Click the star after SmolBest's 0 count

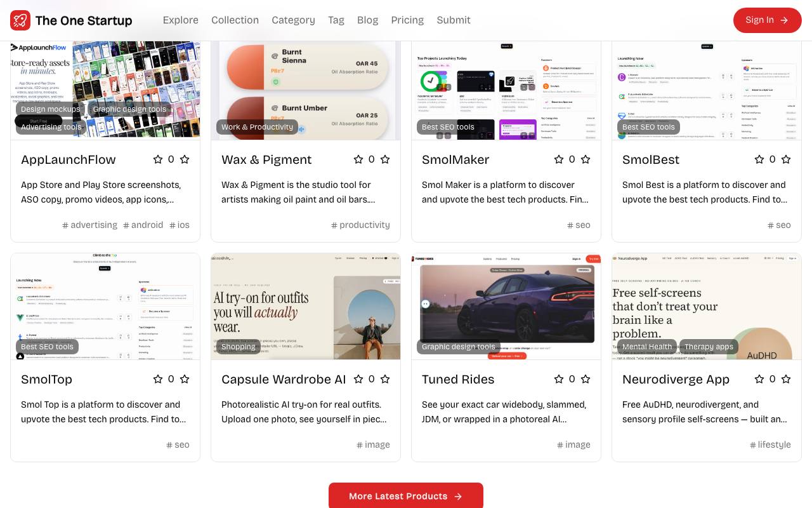(786, 159)
